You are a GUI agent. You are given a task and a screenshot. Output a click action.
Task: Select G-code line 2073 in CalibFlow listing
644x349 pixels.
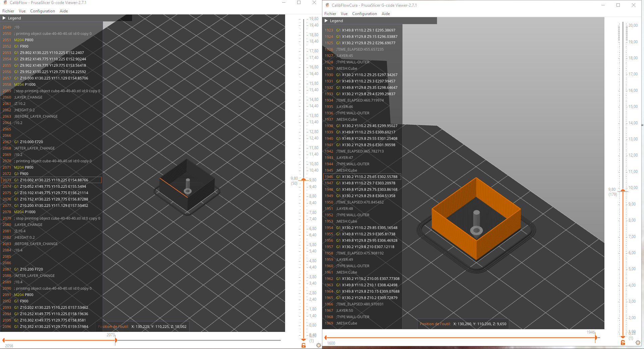tap(51, 180)
